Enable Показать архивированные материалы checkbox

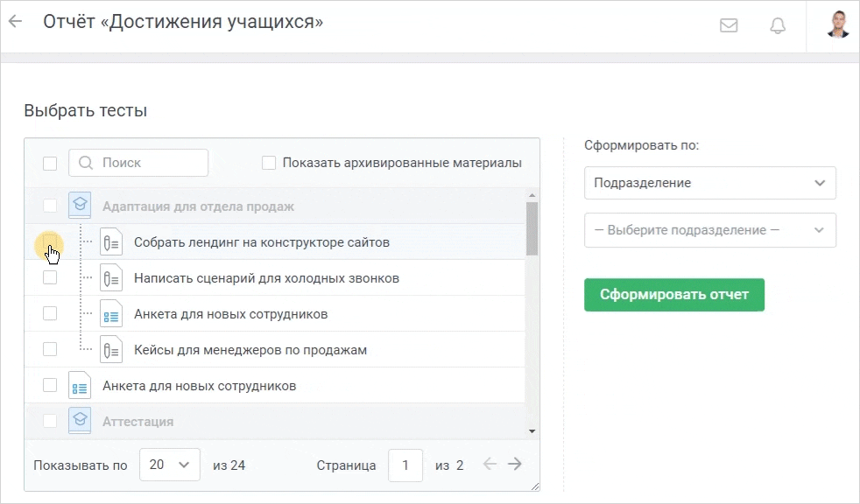click(269, 163)
